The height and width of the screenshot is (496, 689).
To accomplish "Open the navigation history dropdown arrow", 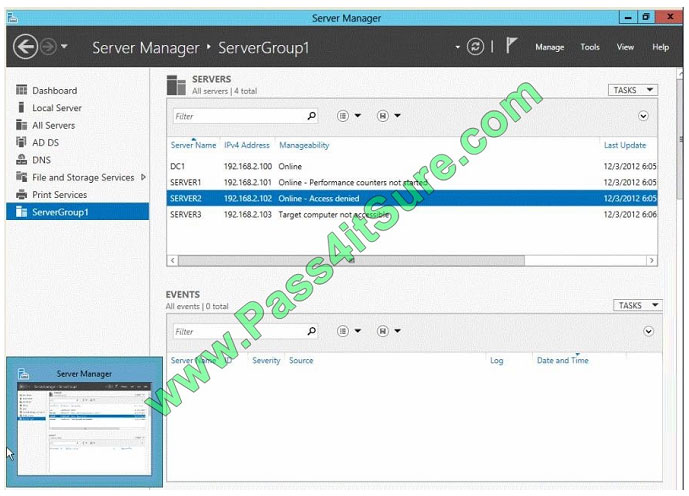I will [x=64, y=46].
